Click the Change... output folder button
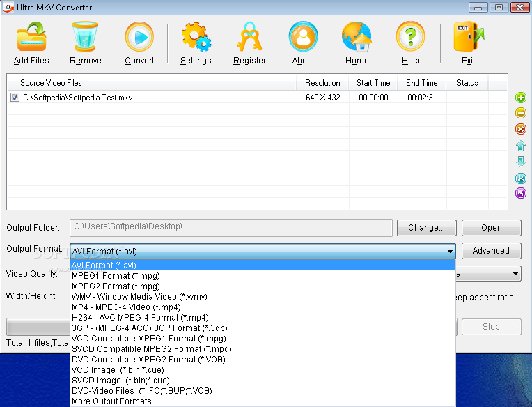This screenshot has width=532, height=407. tap(426, 228)
